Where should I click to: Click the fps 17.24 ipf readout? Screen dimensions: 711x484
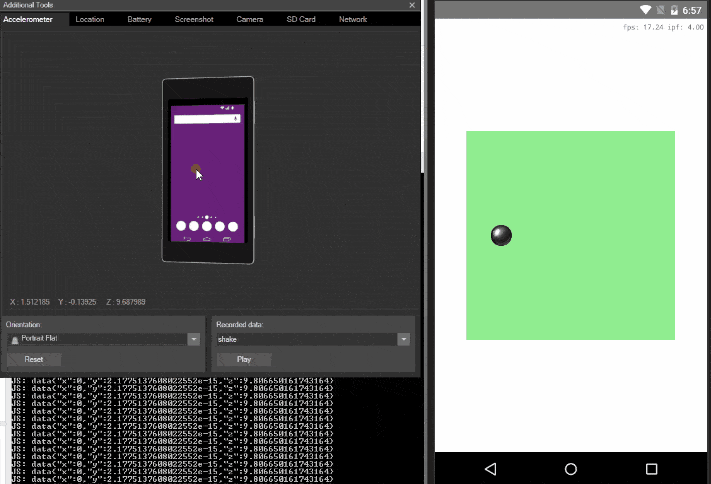(x=663, y=27)
